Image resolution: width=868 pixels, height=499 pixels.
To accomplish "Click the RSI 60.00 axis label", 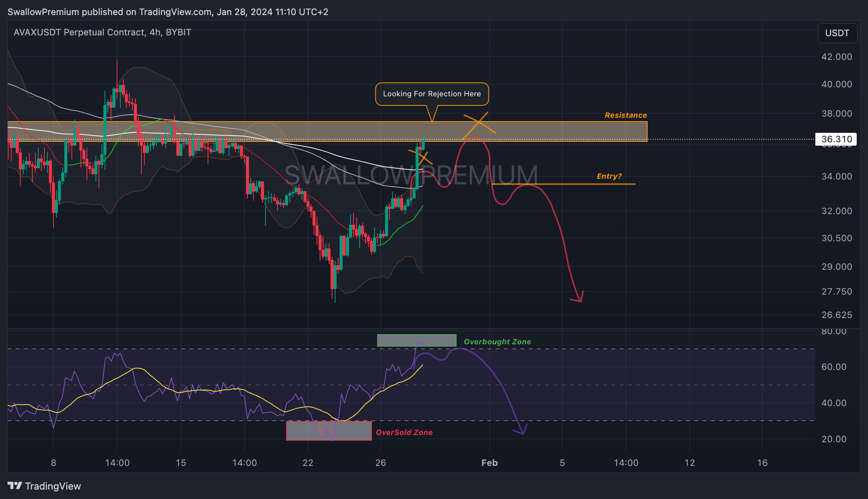I will (x=834, y=367).
